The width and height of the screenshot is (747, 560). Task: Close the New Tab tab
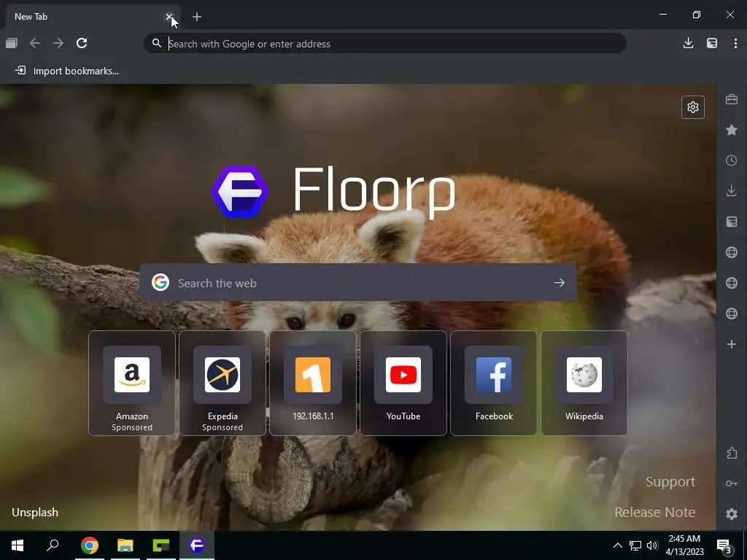point(169,17)
